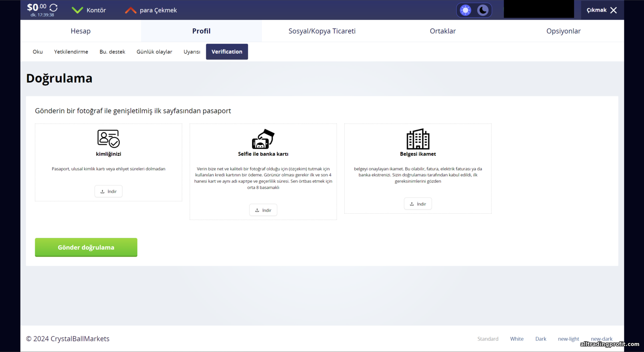Image resolution: width=644 pixels, height=352 pixels.
Task: Click the 'Pasaport, ulusal kimlik kartı' description
Action: [109, 169]
